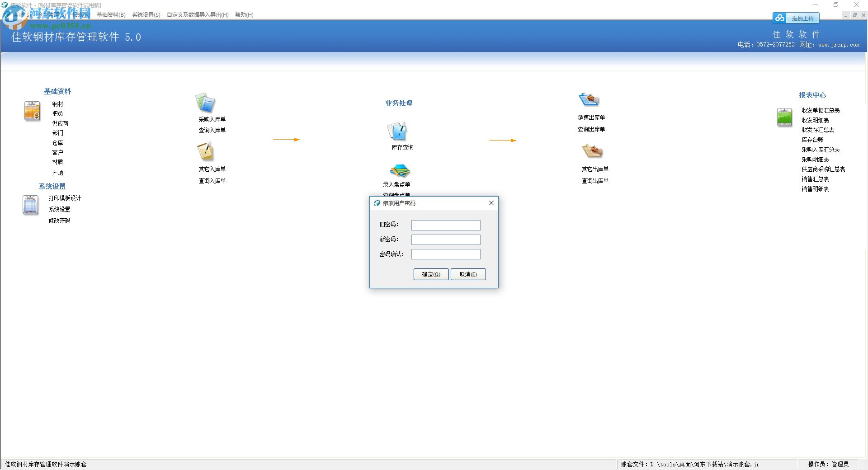Open 供应商 link
This screenshot has height=470, width=868.
click(x=60, y=123)
